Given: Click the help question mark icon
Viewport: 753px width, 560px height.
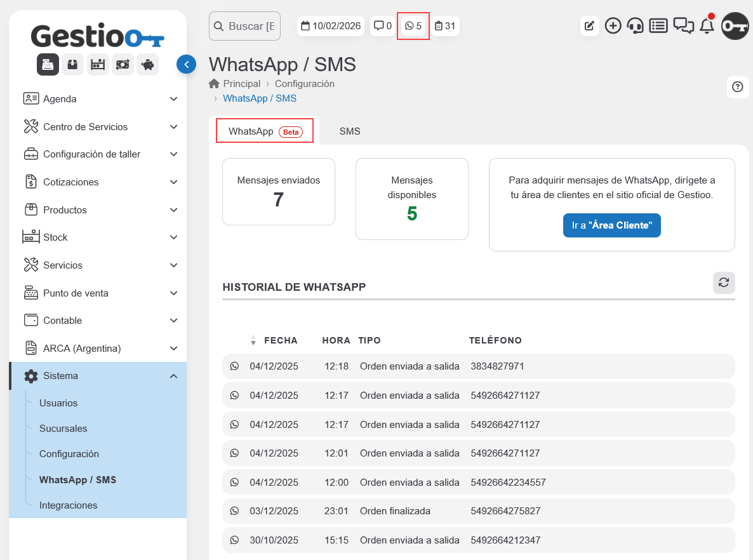Looking at the screenshot, I should pyautogui.click(x=737, y=87).
